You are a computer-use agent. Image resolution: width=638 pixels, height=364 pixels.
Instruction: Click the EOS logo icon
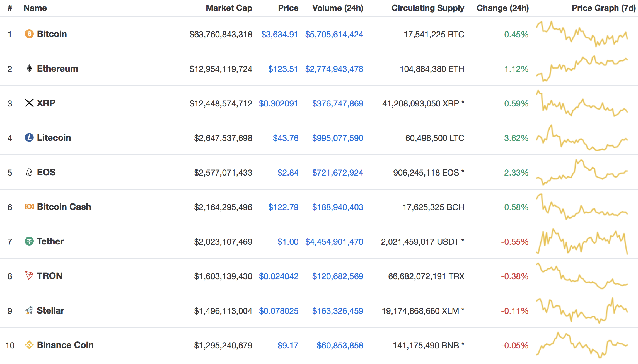tap(29, 172)
